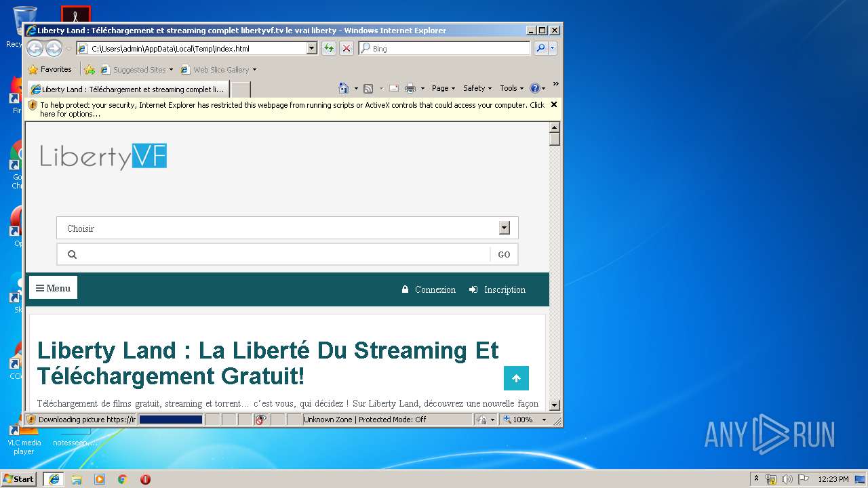Click the GO search button
Viewport: 868px width, 488px height.
(504, 255)
